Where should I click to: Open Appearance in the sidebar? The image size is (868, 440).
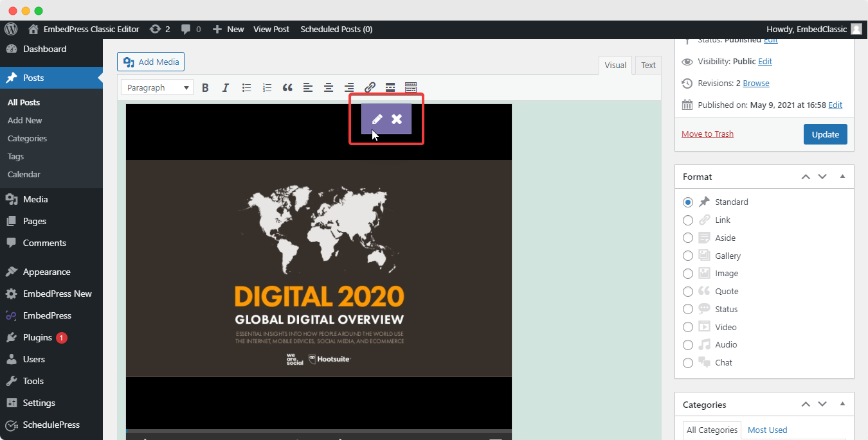[51, 272]
